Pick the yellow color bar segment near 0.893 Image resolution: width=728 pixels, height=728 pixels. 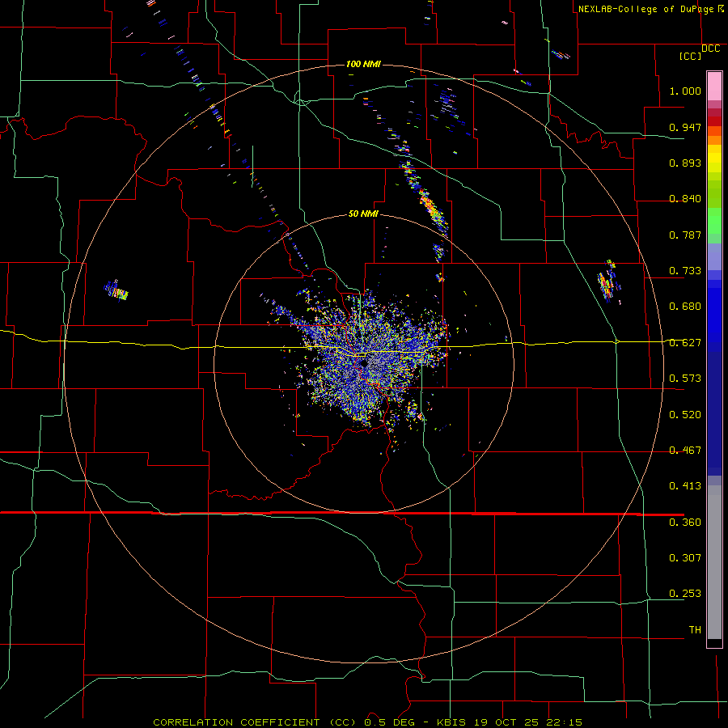point(714,159)
